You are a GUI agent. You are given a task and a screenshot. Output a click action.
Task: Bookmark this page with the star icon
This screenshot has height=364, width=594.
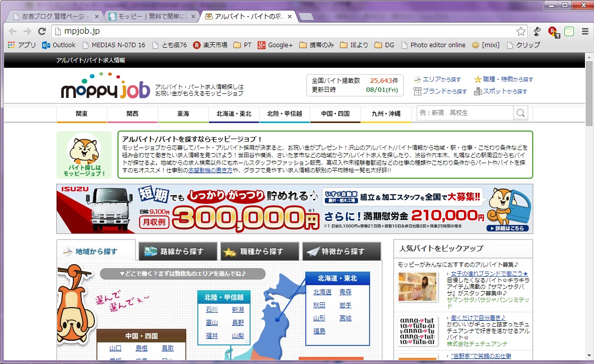coord(521,32)
